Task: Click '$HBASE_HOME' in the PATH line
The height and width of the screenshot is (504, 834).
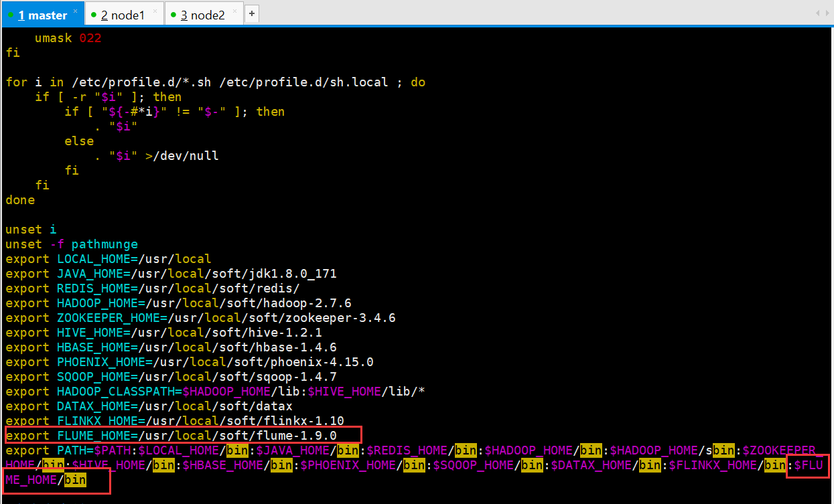Action: (222, 465)
